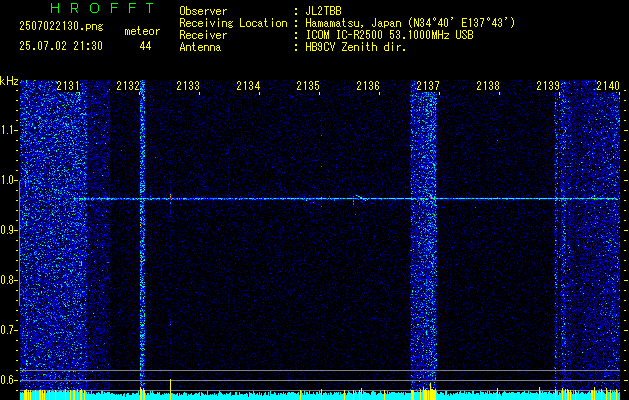The image size is (629, 400).
Task: Click the Observer field label
Action: (x=203, y=11)
